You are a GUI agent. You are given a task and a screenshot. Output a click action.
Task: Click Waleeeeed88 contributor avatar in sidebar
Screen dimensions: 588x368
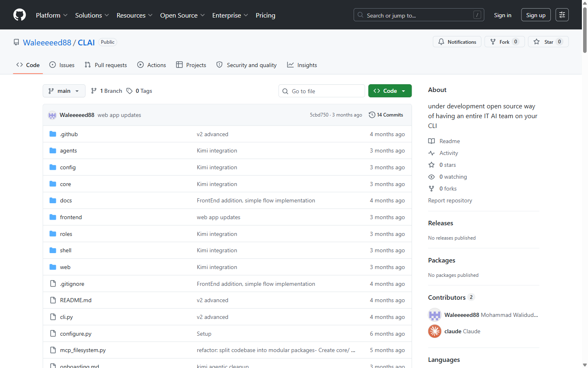[x=434, y=315]
